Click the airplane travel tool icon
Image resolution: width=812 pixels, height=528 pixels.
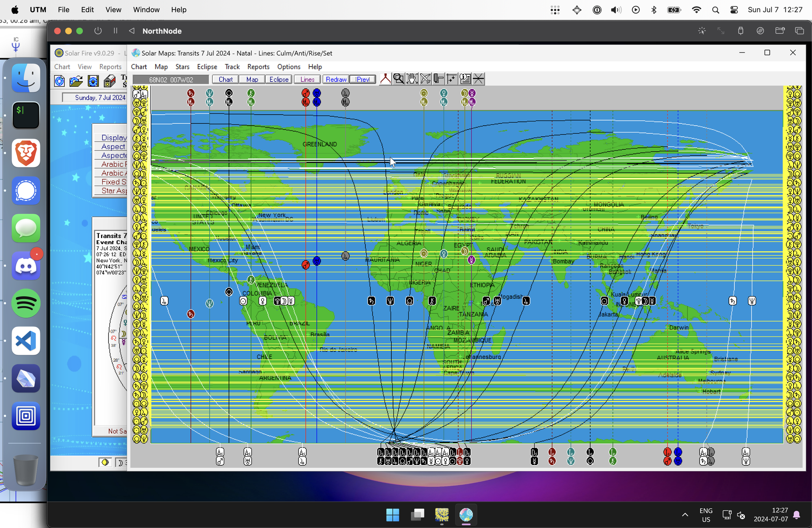click(425, 79)
